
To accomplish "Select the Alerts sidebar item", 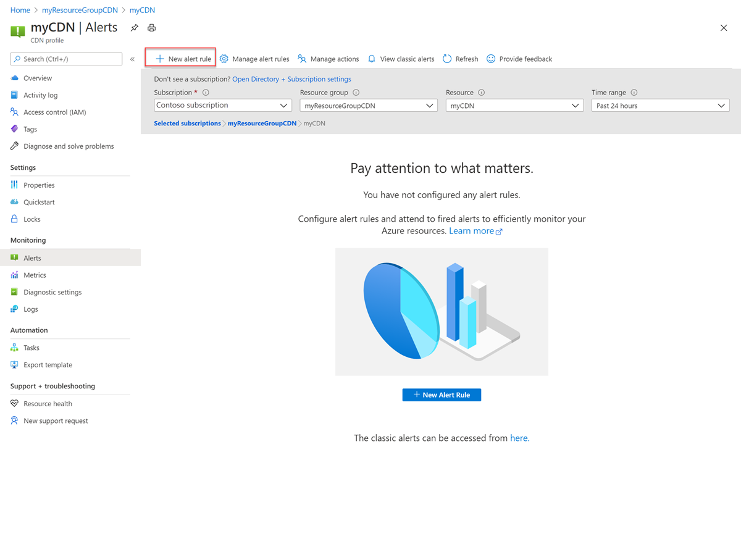I will click(x=70, y=257).
